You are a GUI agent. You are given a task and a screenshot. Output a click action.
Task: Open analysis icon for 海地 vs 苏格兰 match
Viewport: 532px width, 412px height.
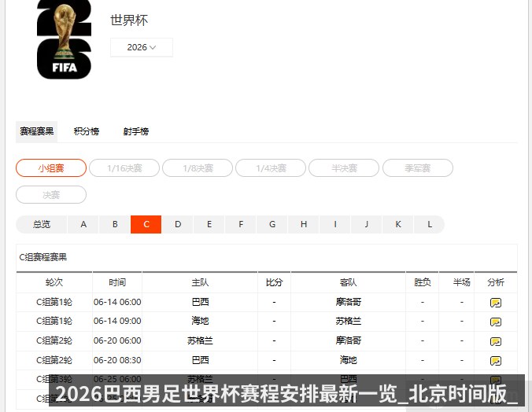(495, 322)
